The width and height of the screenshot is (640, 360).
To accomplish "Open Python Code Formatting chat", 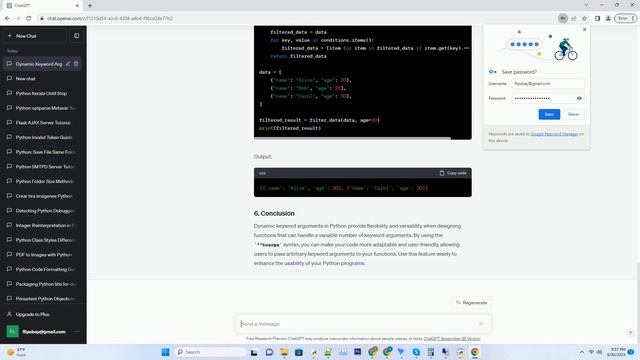I will [x=42, y=269].
